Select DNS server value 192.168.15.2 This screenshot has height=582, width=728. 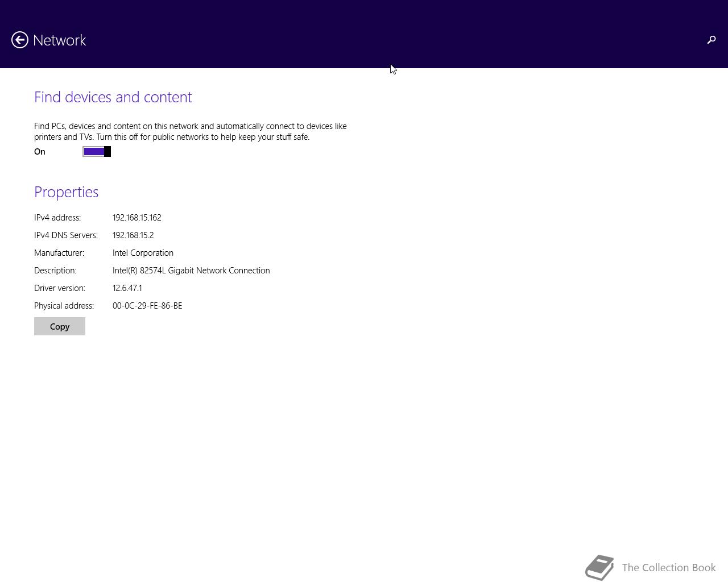click(133, 235)
